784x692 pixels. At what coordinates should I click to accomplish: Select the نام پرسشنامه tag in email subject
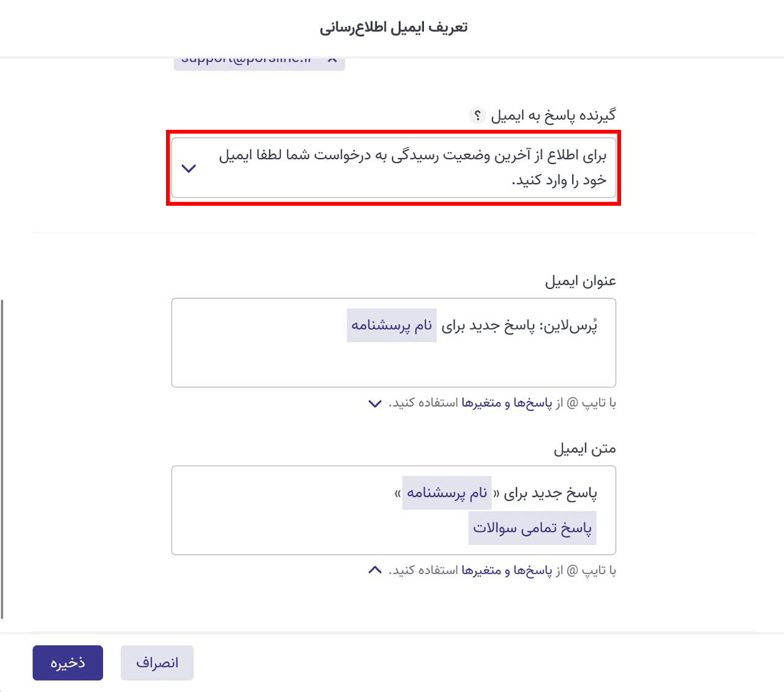391,325
